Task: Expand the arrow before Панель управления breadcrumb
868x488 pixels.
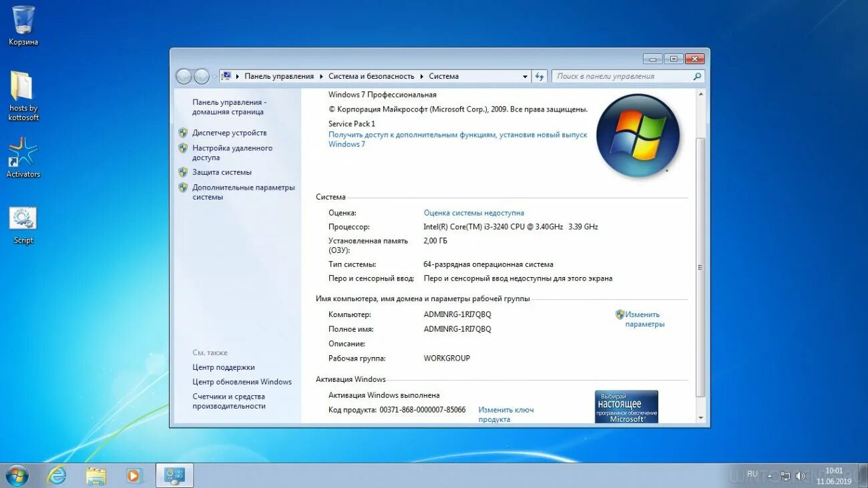Action: [x=238, y=76]
